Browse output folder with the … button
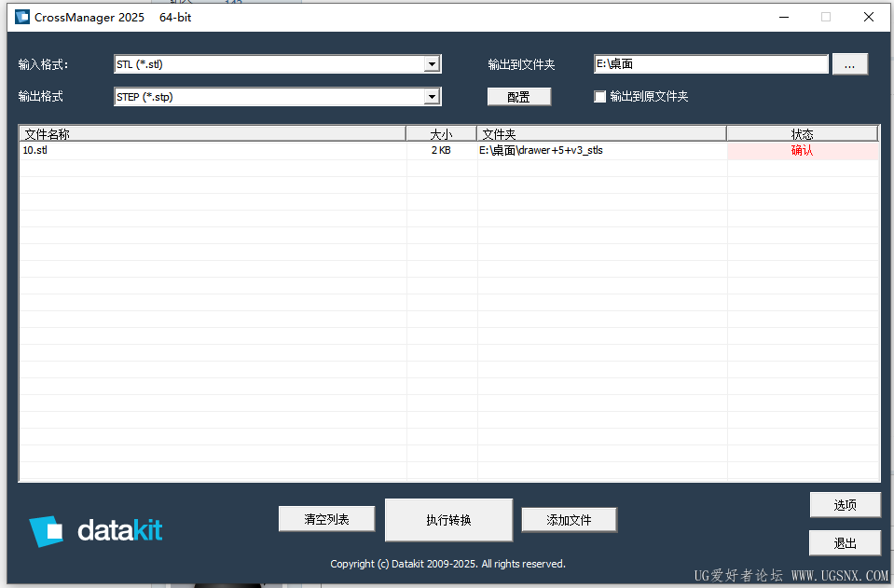 [x=850, y=63]
